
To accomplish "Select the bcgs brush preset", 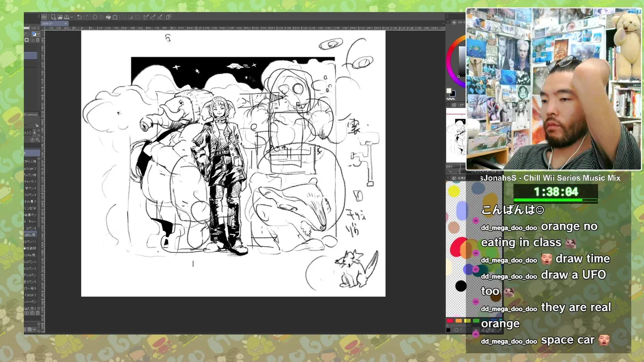I will [31, 168].
